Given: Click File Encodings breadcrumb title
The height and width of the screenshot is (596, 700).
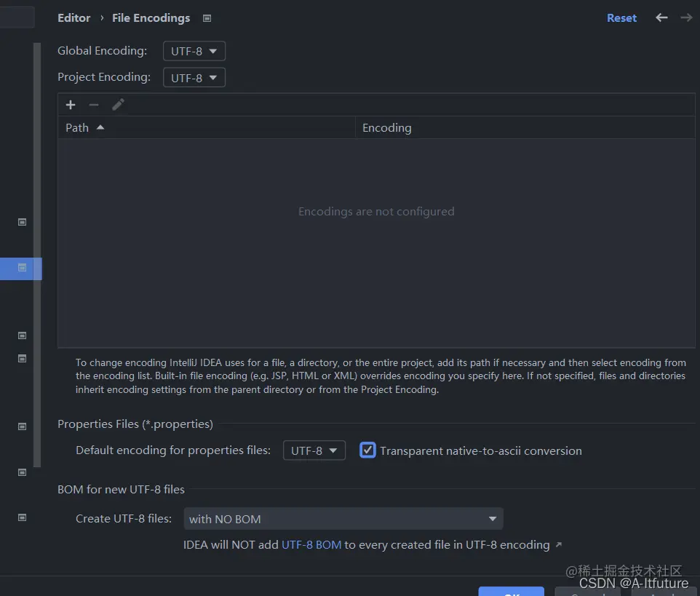Looking at the screenshot, I should (151, 18).
